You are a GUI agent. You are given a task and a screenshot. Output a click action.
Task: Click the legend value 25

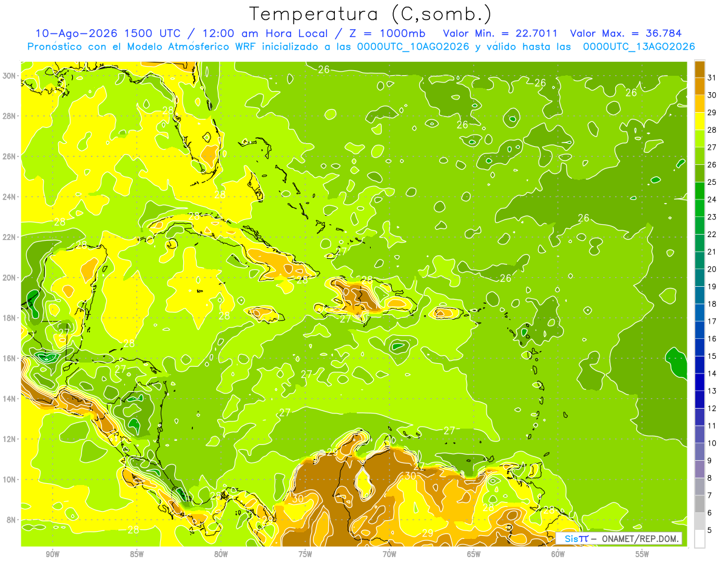point(712,182)
